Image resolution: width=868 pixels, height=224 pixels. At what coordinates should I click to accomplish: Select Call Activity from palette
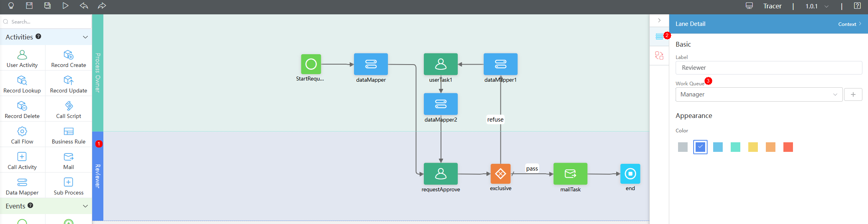click(22, 160)
